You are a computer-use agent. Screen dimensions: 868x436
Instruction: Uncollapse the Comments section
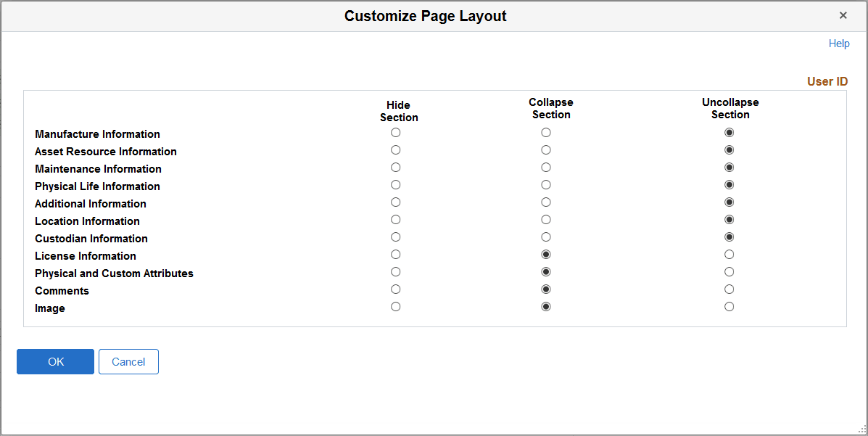(x=729, y=289)
